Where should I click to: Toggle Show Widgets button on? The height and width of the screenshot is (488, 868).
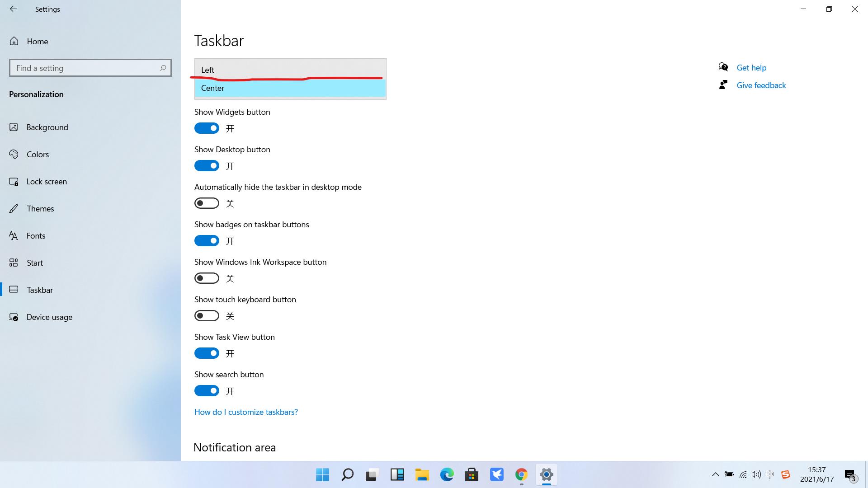[x=207, y=128]
